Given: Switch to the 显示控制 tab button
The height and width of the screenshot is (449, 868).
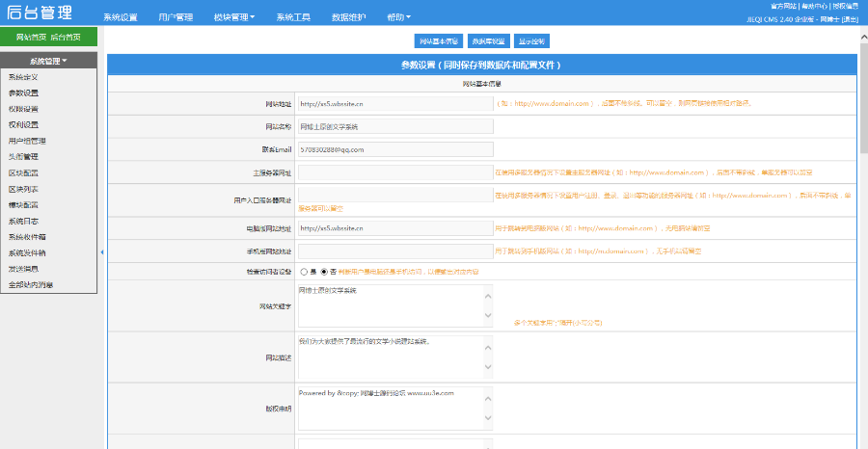Looking at the screenshot, I should pyautogui.click(x=531, y=41).
